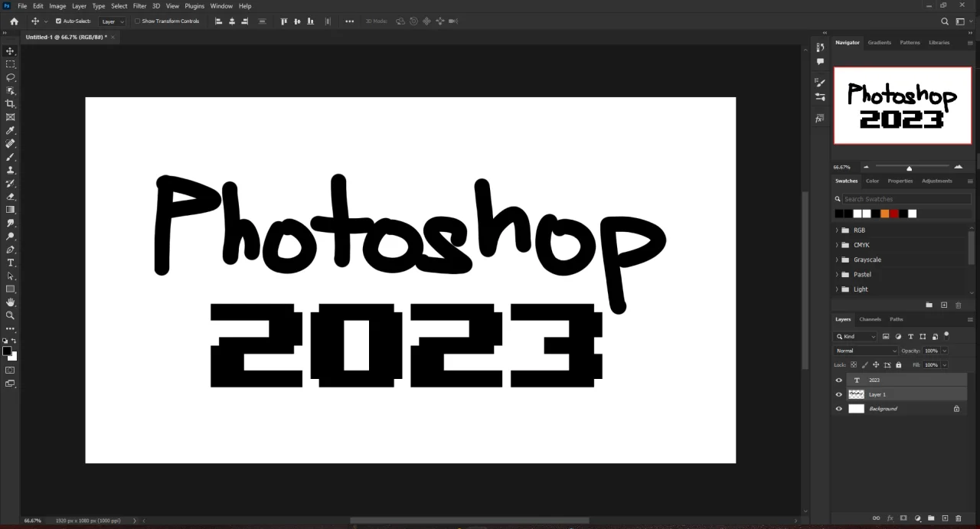The width and height of the screenshot is (980, 529).
Task: Select the Pen tool
Action: point(10,250)
